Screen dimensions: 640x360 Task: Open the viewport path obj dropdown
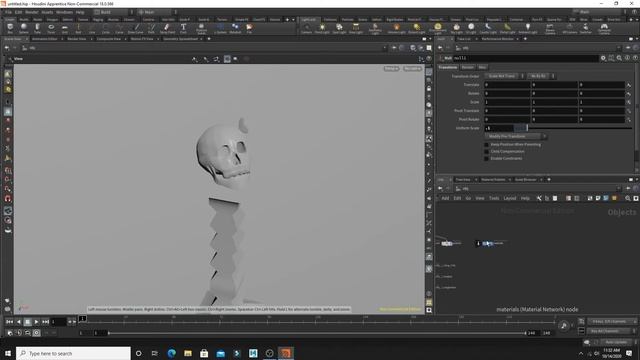coord(384,48)
